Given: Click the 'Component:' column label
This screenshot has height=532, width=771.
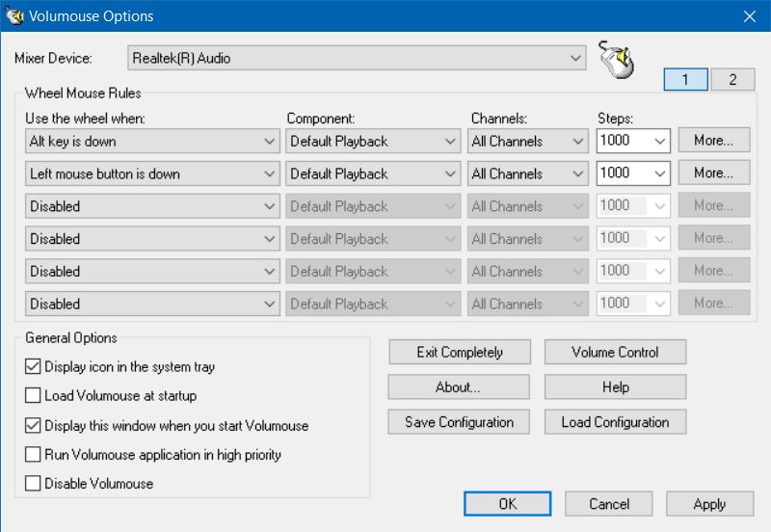Looking at the screenshot, I should 321,119.
